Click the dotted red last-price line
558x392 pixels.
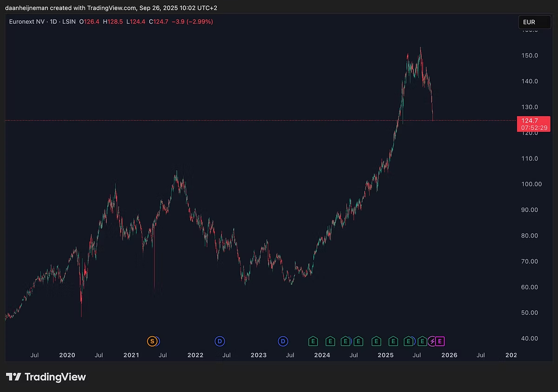point(260,120)
